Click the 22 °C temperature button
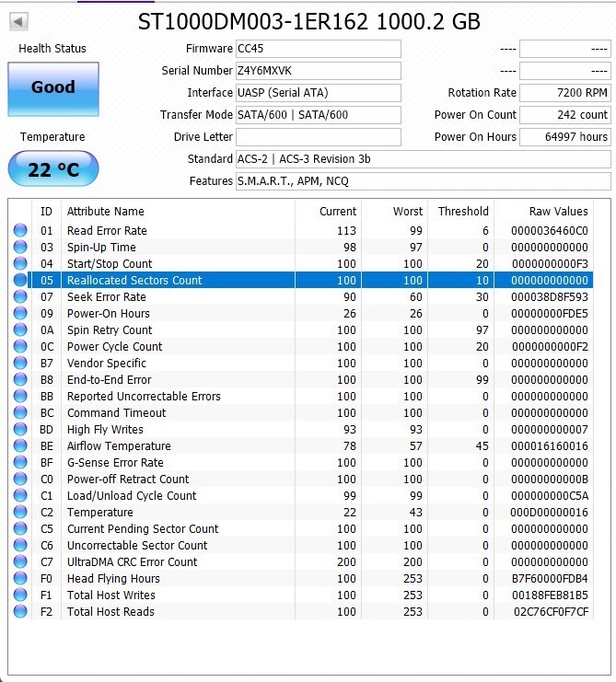This screenshot has width=616, height=682. [53, 168]
